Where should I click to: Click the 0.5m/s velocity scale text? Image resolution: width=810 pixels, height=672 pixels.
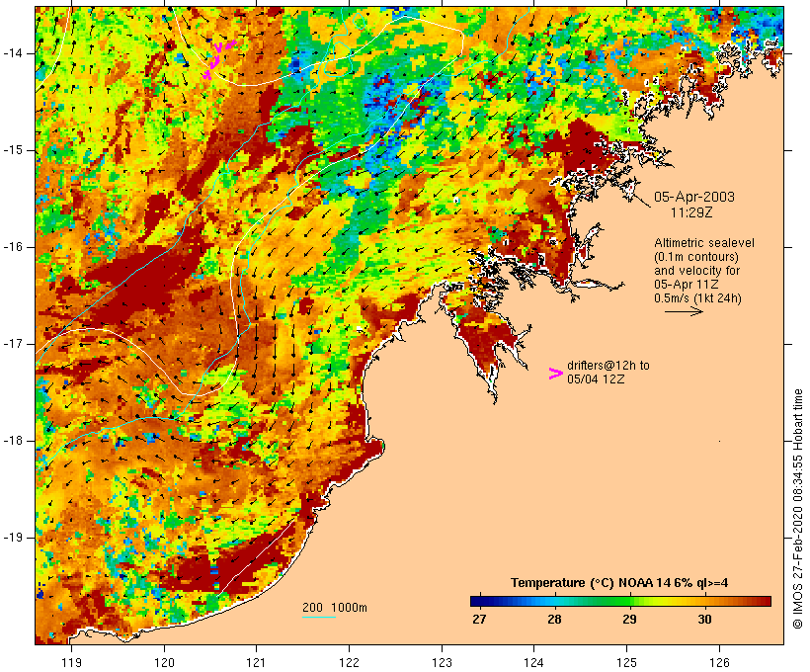697,298
